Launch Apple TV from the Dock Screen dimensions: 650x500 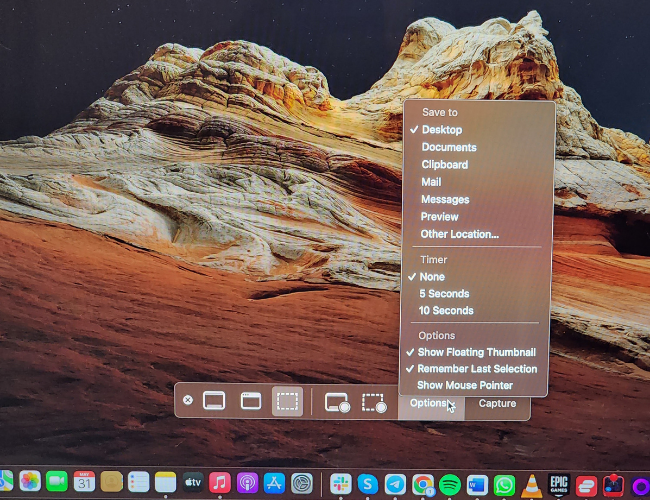tap(193, 482)
